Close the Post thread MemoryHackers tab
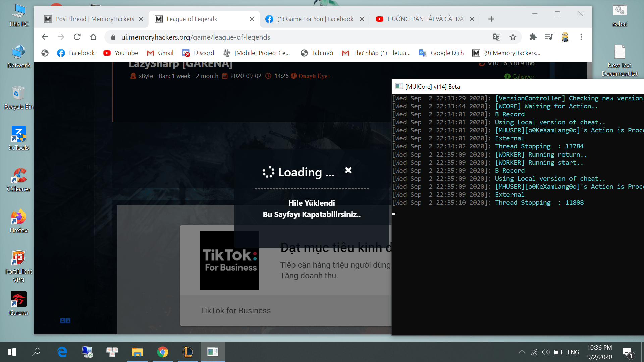Image resolution: width=644 pixels, height=362 pixels. (x=141, y=19)
